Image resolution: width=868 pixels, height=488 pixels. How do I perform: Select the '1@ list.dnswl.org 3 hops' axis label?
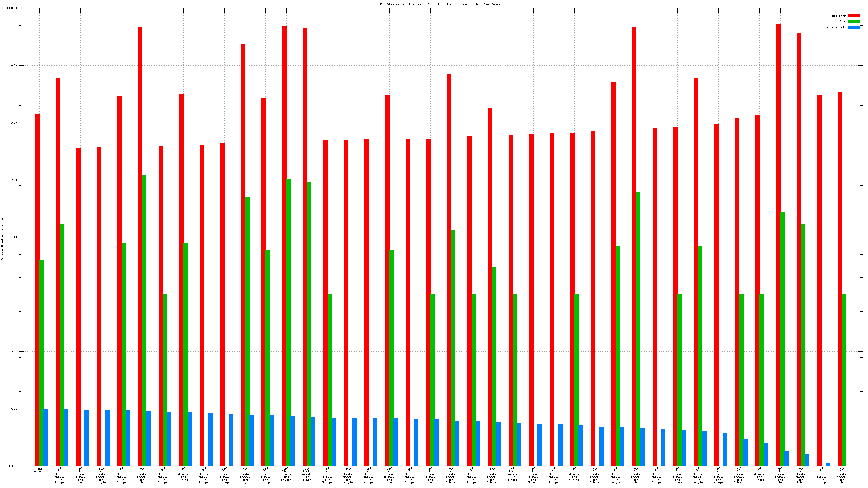pos(183,474)
